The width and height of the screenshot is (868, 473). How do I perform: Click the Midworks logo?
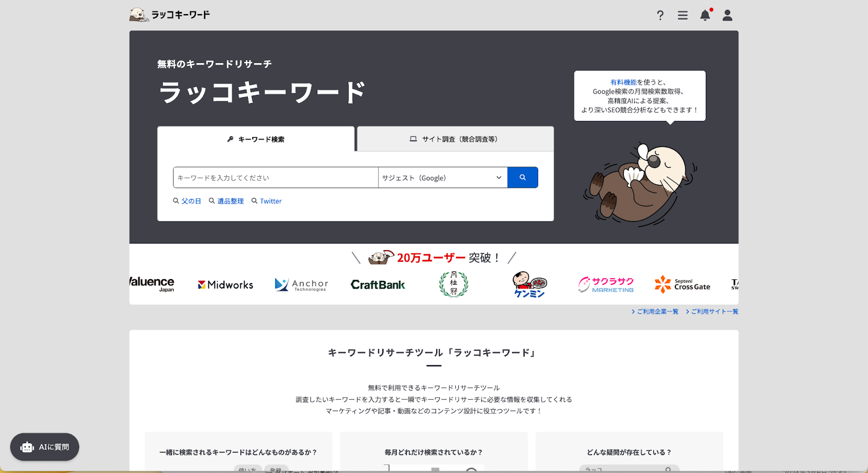pyautogui.click(x=226, y=285)
